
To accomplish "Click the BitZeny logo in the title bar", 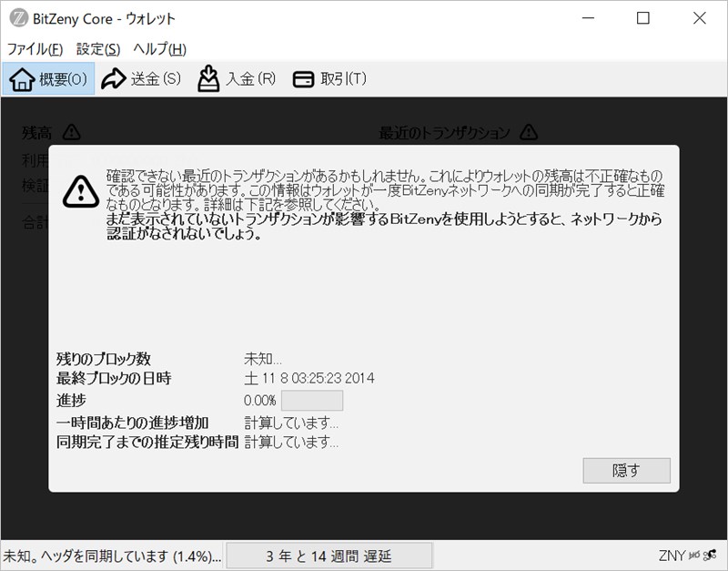I will click(x=18, y=18).
